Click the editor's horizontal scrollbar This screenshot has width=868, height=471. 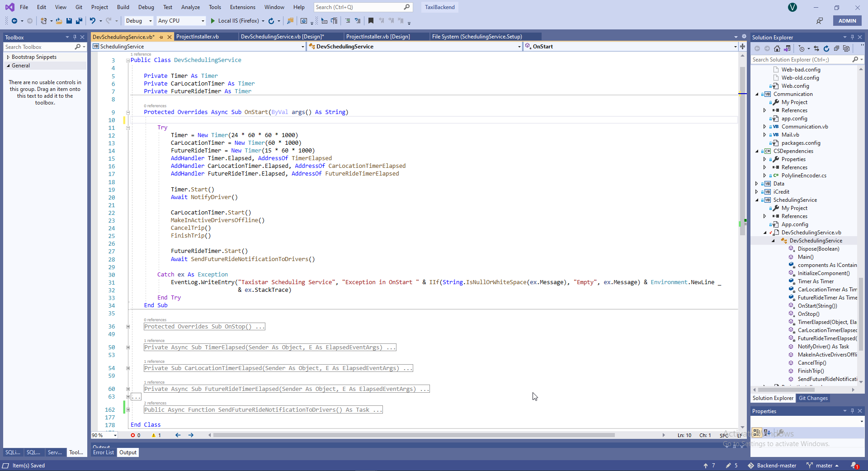pos(414,435)
